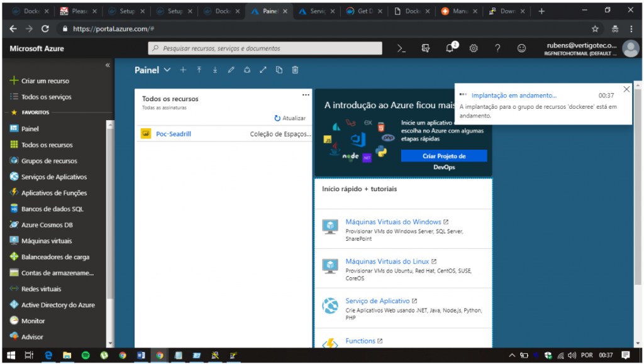Open Chrome in the Windows taskbar

159,355
